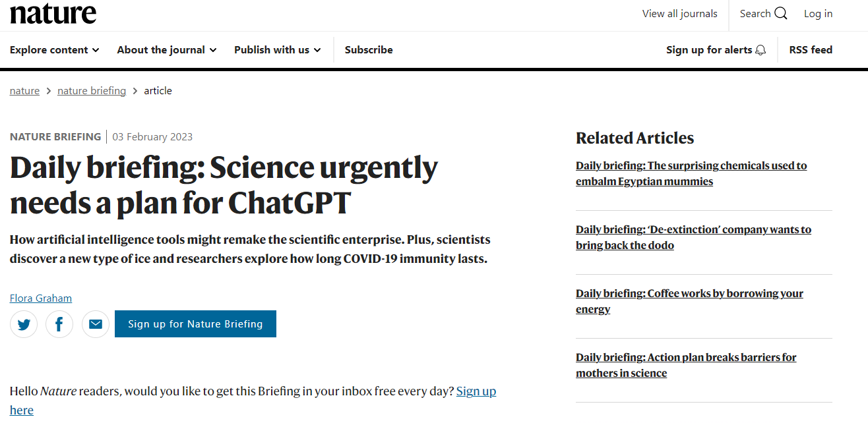Expand the Explore content dropdown
The height and width of the screenshot is (423, 868).
pos(55,49)
